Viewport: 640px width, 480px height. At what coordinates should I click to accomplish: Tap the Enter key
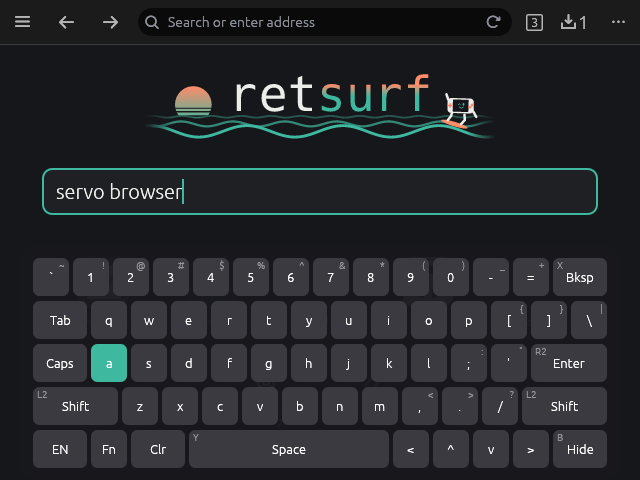pos(569,363)
